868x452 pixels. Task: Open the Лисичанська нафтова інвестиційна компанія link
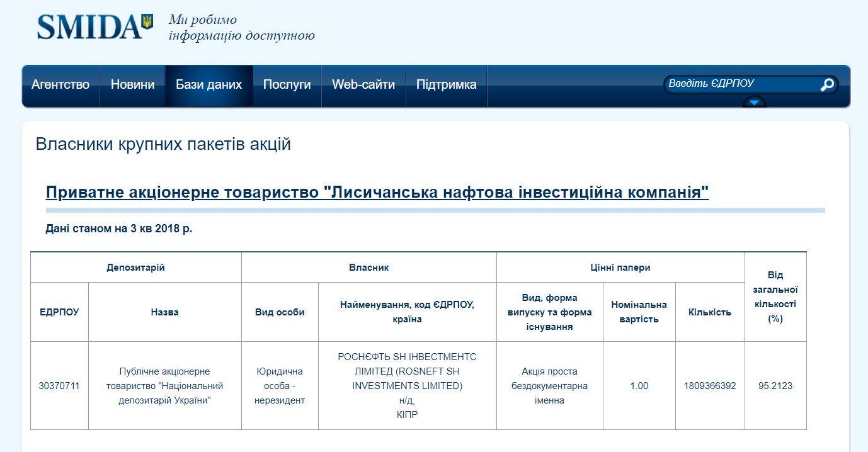[x=377, y=192]
